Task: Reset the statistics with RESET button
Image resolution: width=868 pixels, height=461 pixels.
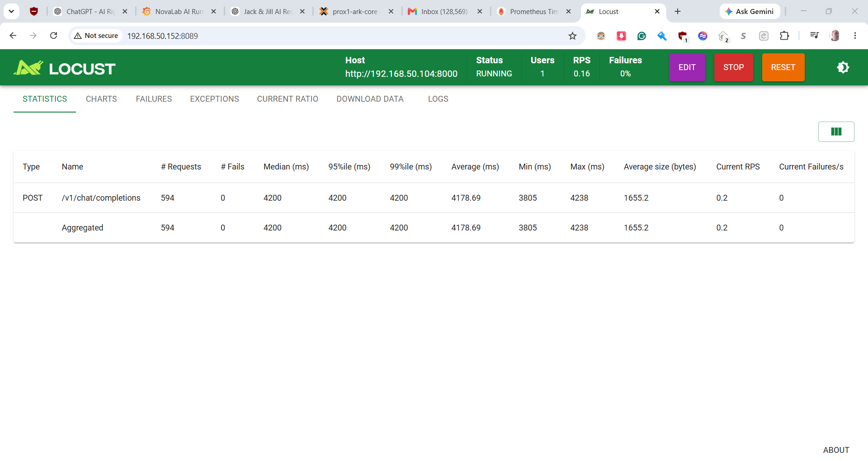Action: [783, 67]
